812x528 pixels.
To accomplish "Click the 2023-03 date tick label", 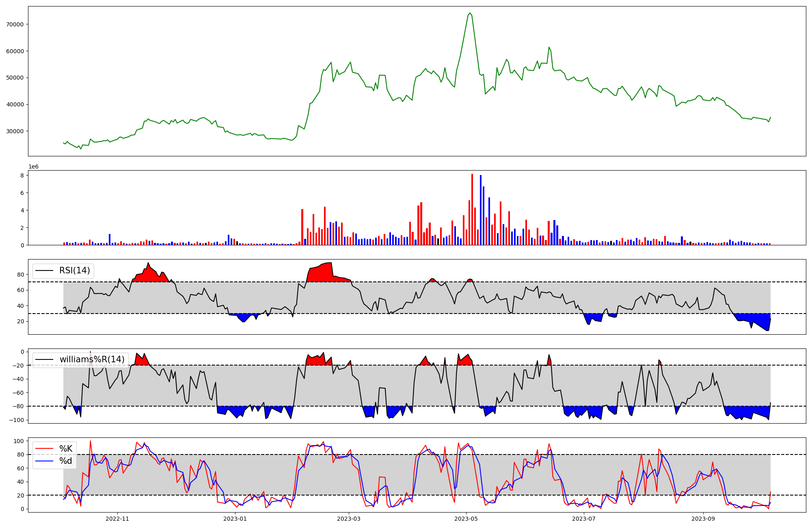I will (x=349, y=519).
